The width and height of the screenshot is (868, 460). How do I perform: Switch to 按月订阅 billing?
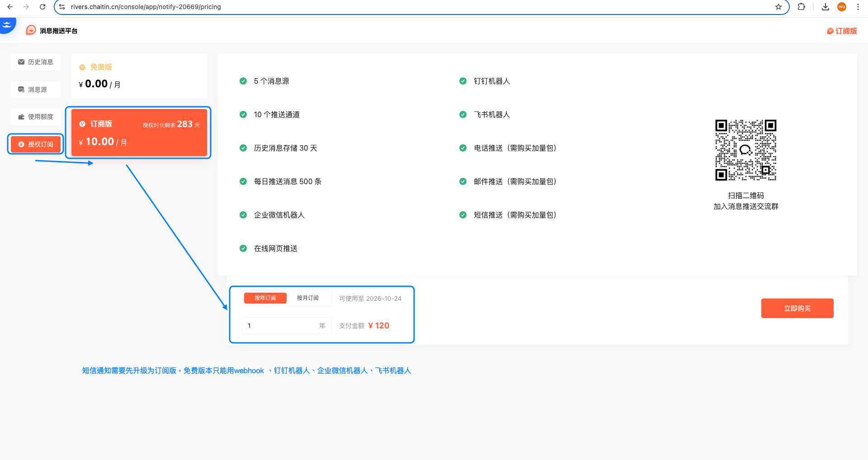[x=307, y=298]
